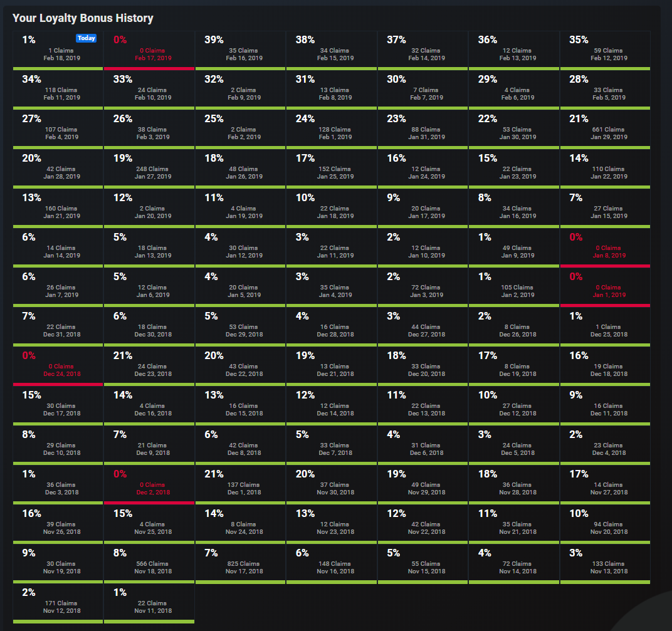This screenshot has height=631, width=672.
Task: Click the red Dec 2, 2018 date
Action: [153, 493]
